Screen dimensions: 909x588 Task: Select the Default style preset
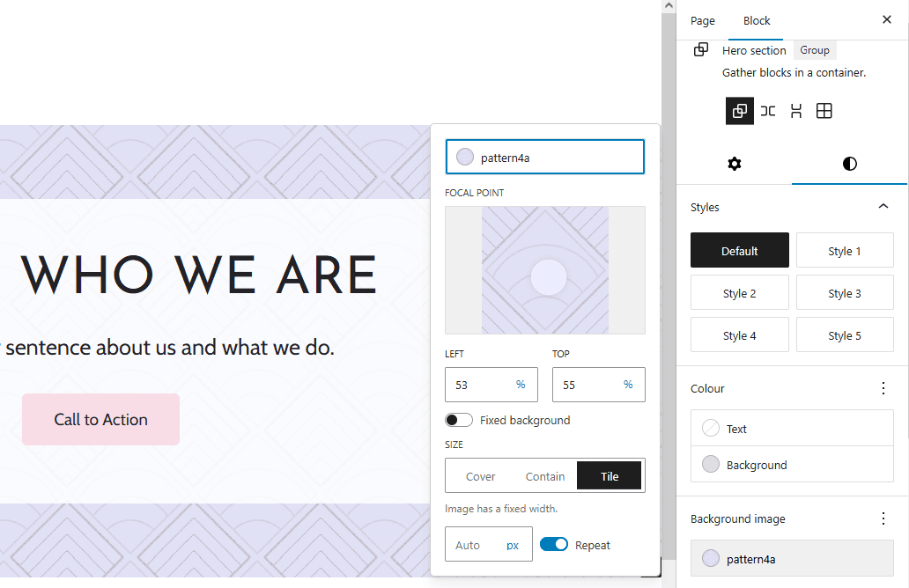pyautogui.click(x=739, y=250)
